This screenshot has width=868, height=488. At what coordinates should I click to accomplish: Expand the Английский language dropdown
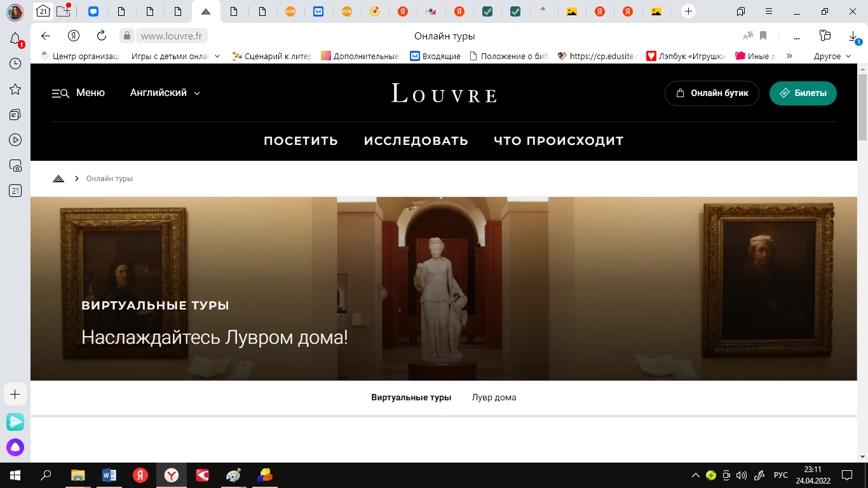[165, 93]
